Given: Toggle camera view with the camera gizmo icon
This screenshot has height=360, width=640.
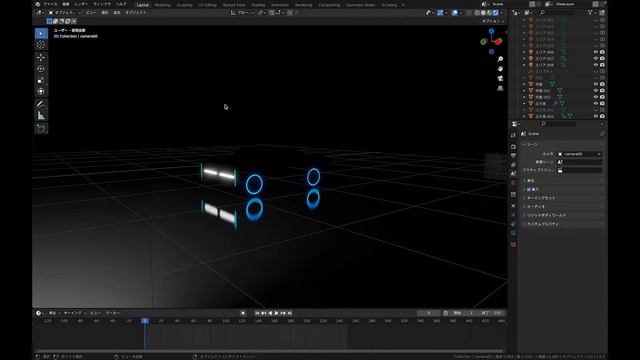Looking at the screenshot, I should click(500, 78).
